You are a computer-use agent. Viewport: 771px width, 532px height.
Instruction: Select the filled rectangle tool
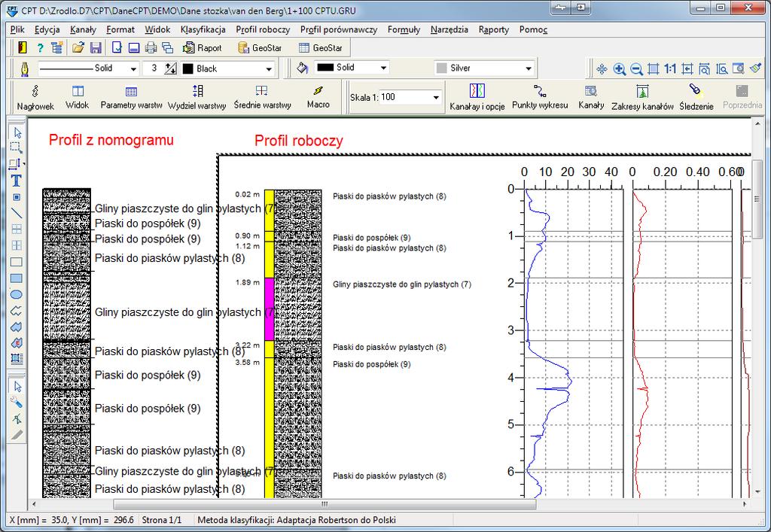(x=17, y=278)
